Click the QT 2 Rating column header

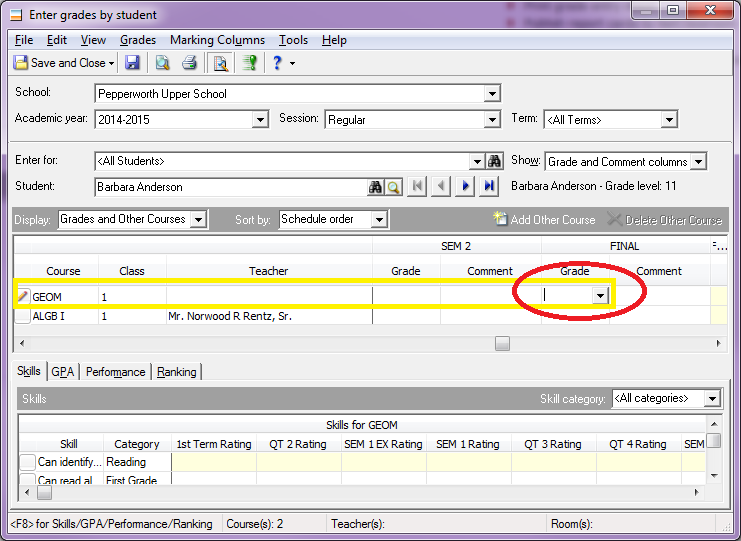coord(298,444)
